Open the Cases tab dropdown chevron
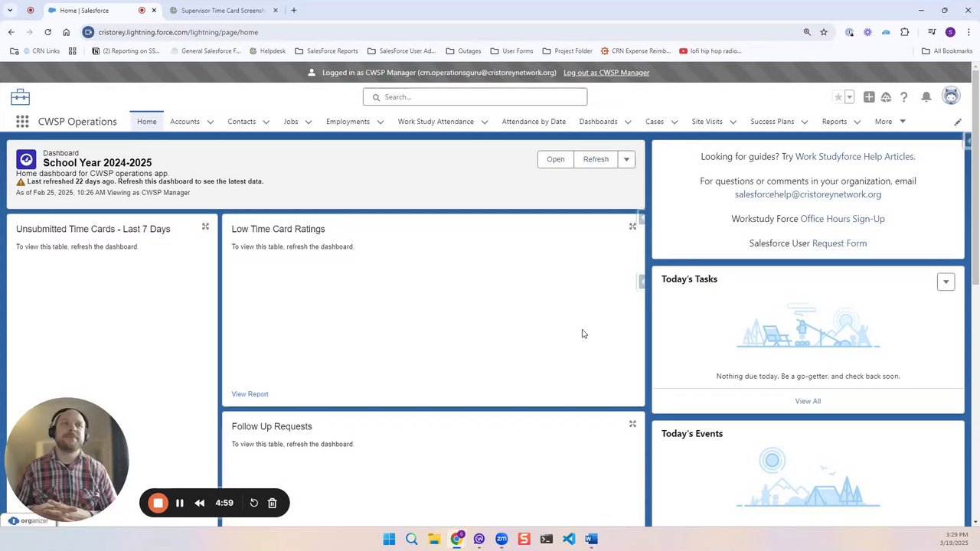 coord(674,122)
